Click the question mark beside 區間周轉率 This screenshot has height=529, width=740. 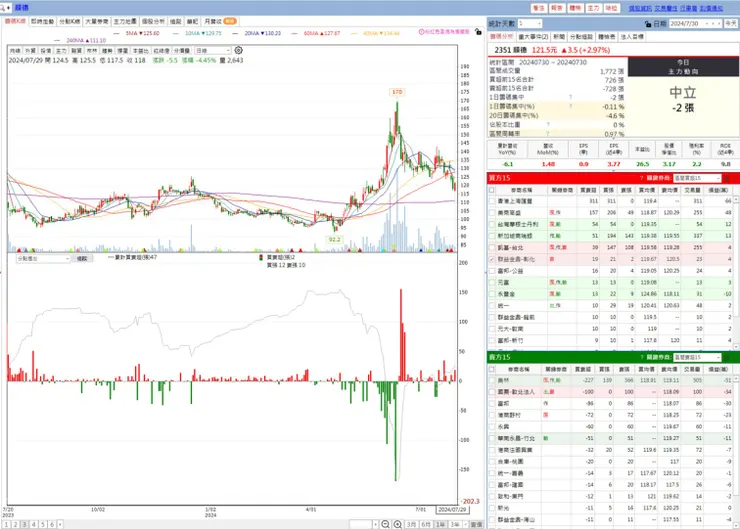548,134
